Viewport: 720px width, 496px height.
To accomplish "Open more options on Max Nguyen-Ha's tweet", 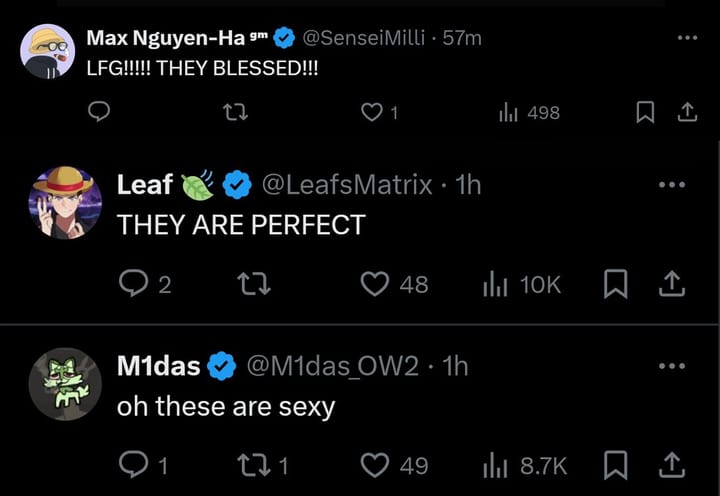I will point(686,38).
